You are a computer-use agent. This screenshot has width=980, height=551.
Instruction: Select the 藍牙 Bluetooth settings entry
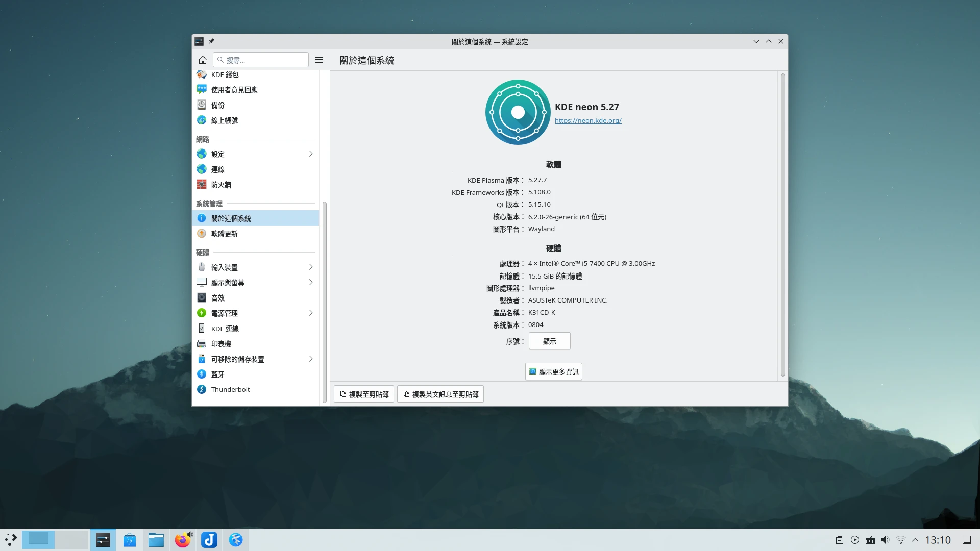coord(218,374)
